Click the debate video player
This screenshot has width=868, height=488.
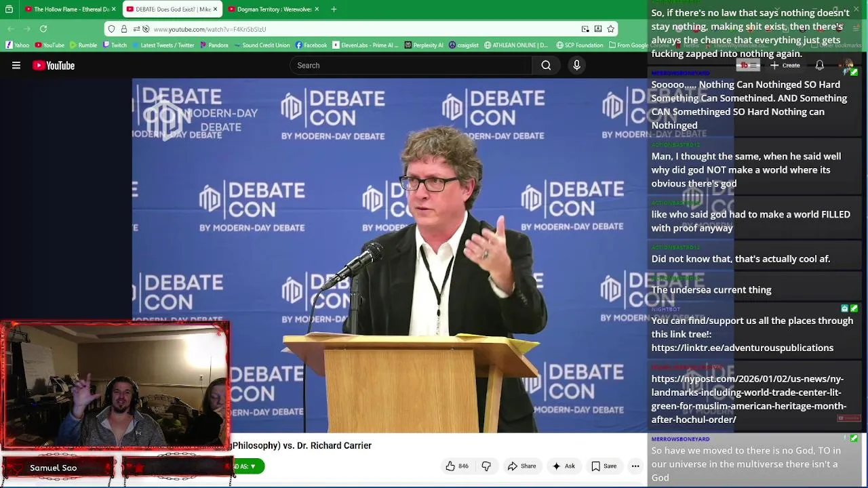(x=390, y=255)
